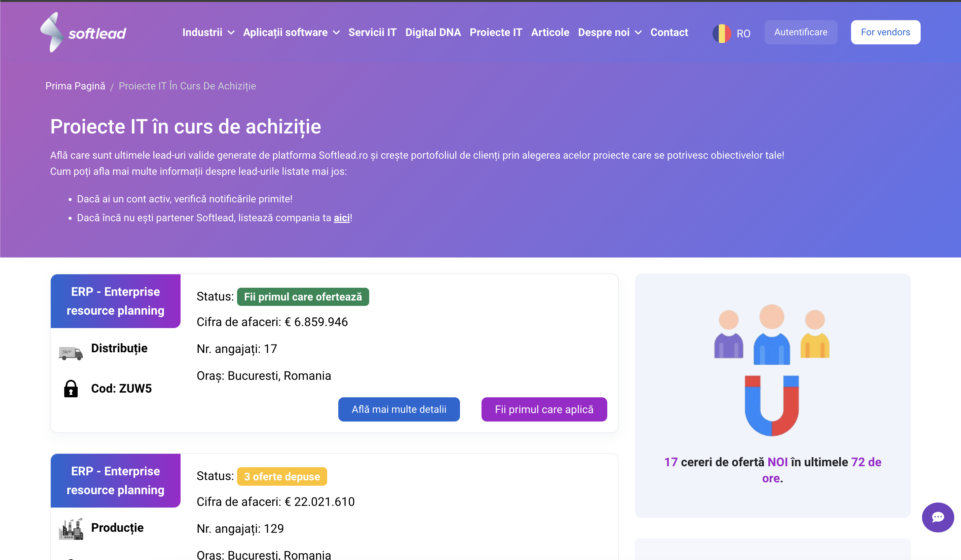Click Fii primul care aplică button
This screenshot has width=961, height=560.
point(544,409)
